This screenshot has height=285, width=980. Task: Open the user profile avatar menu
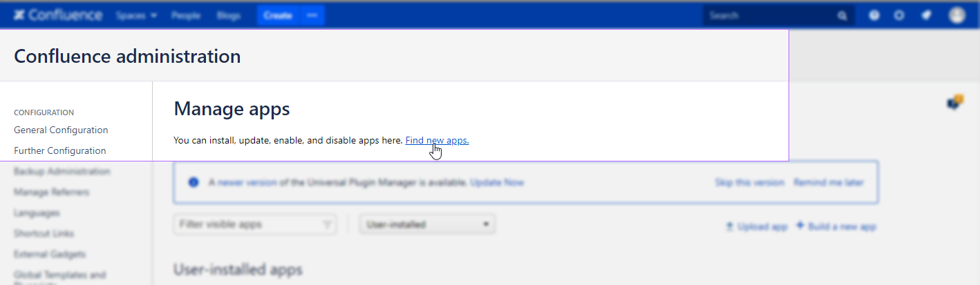point(957,15)
